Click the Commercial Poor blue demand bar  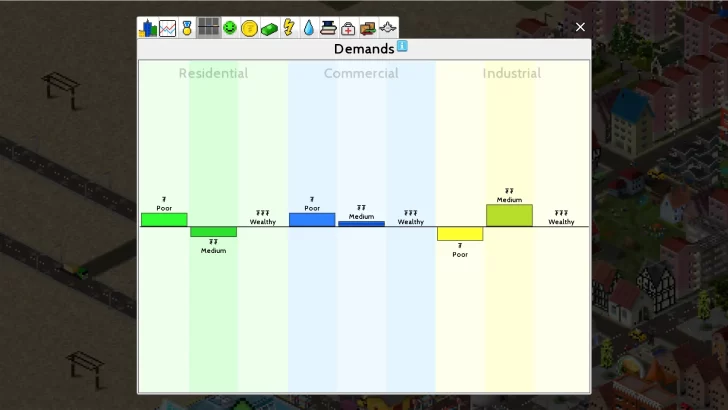pyautogui.click(x=312, y=220)
